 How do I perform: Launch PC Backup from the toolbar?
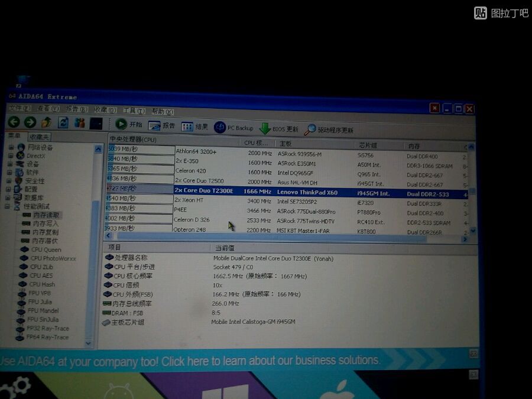(x=233, y=128)
